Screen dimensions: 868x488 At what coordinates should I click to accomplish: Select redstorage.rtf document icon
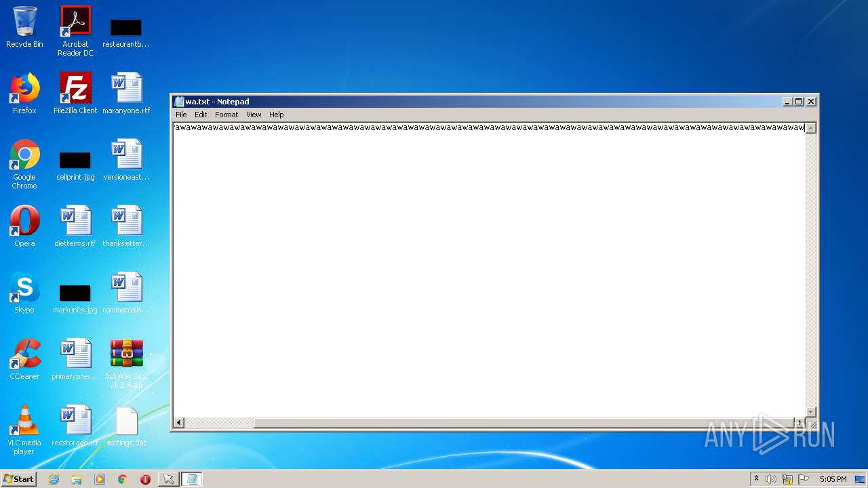[x=75, y=426]
